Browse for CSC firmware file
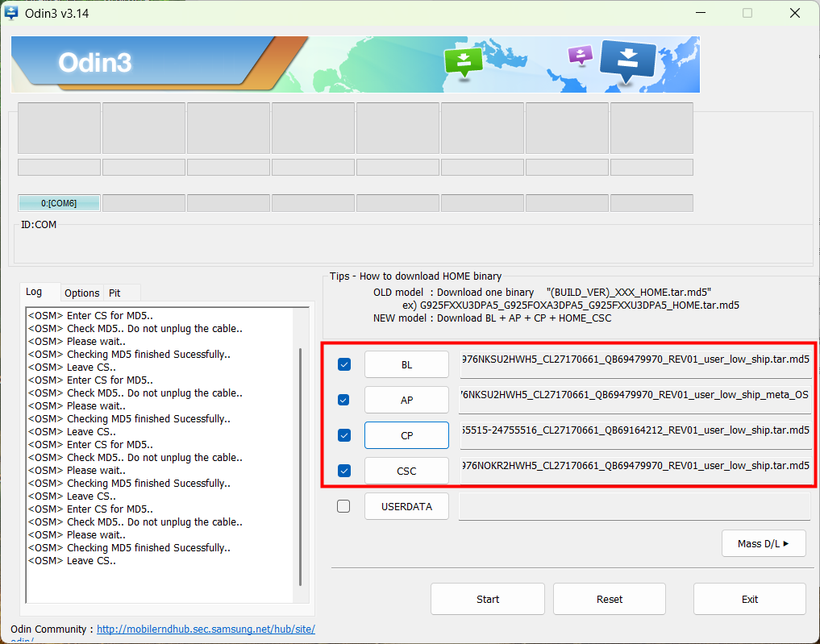The height and width of the screenshot is (644, 820). point(406,471)
